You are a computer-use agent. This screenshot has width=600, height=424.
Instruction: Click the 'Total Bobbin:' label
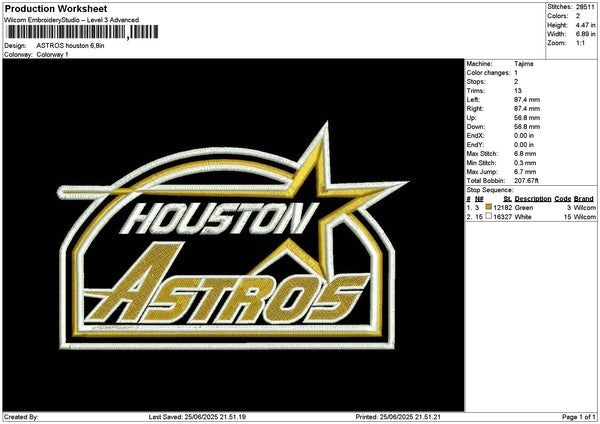[486, 181]
